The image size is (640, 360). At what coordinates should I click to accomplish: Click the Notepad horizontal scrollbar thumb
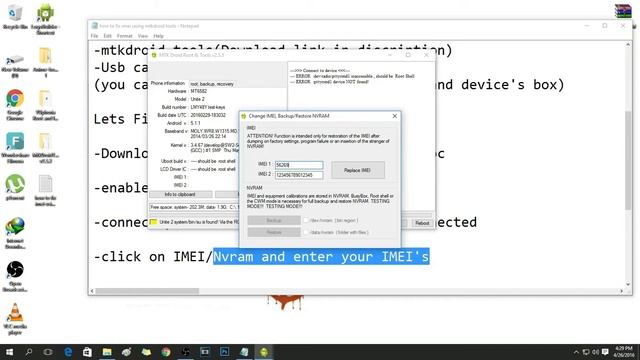click(147, 291)
